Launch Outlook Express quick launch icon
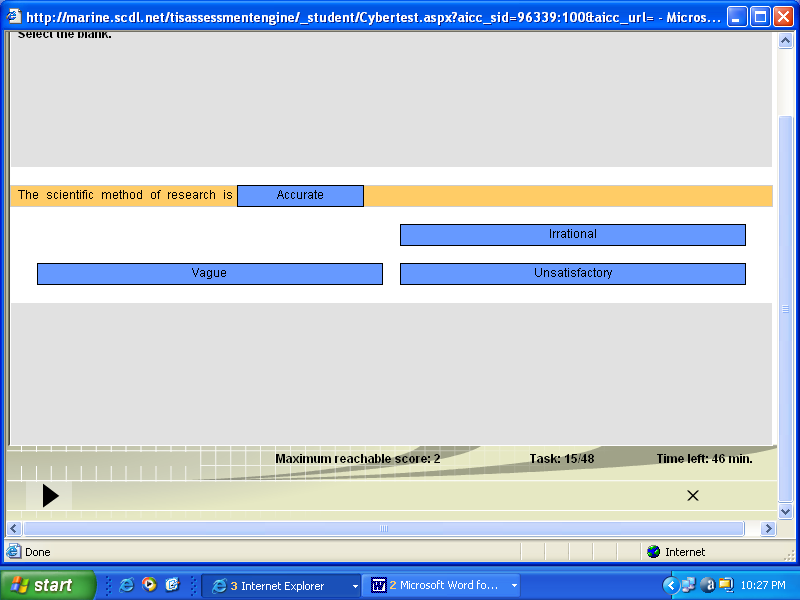800x600 pixels. (x=172, y=584)
